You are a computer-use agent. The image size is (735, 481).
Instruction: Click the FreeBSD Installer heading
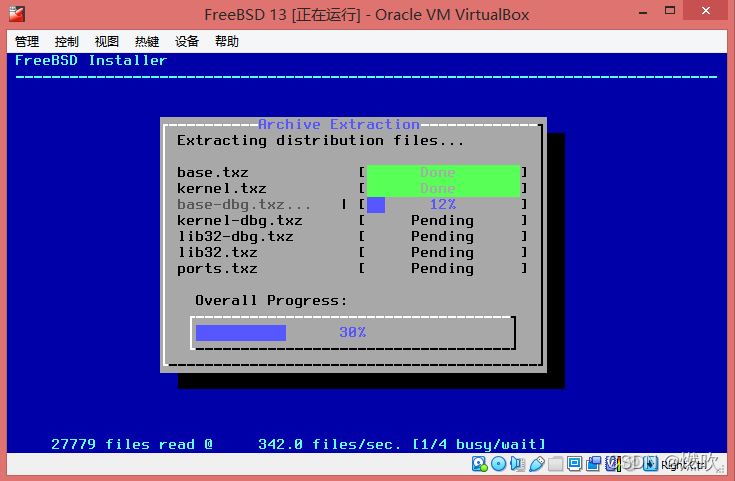pos(91,60)
